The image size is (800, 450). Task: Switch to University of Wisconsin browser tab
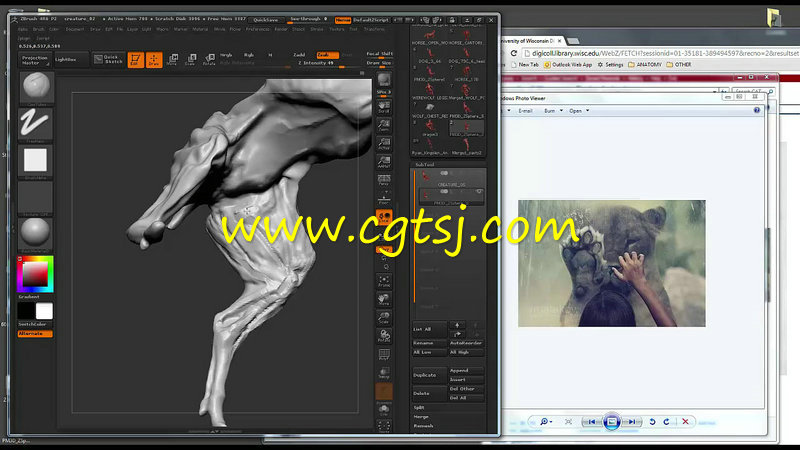tap(531, 41)
